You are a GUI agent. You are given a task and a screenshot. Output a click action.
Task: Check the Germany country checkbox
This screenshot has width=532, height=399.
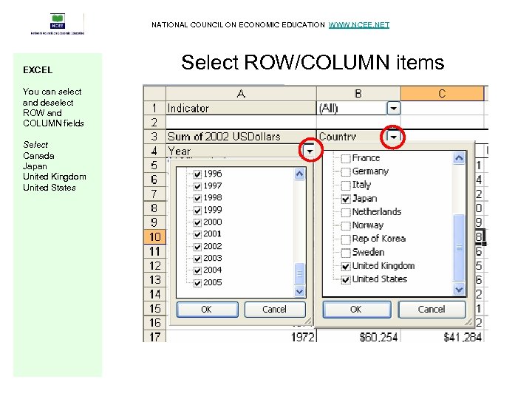click(346, 172)
